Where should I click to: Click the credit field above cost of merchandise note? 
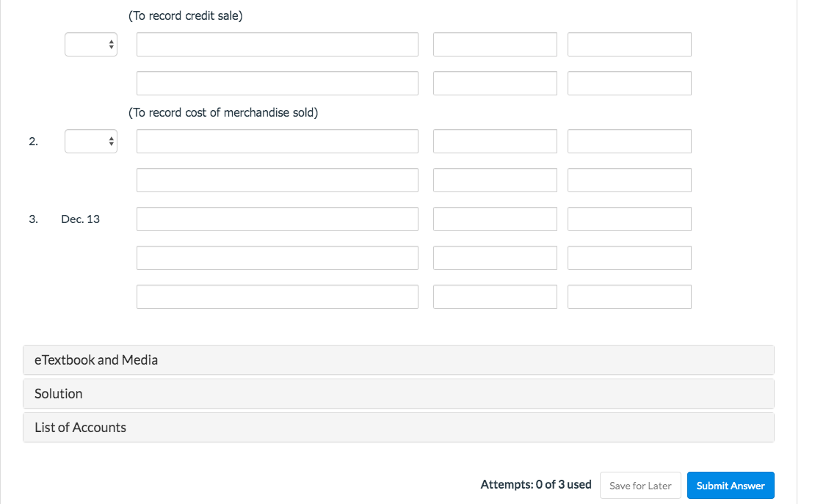click(629, 83)
